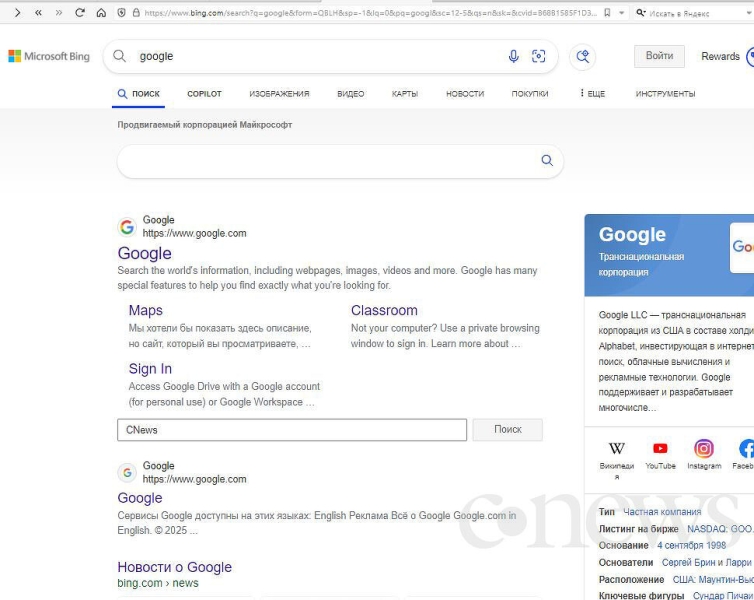Open the Новости о Google heading

coord(175,567)
